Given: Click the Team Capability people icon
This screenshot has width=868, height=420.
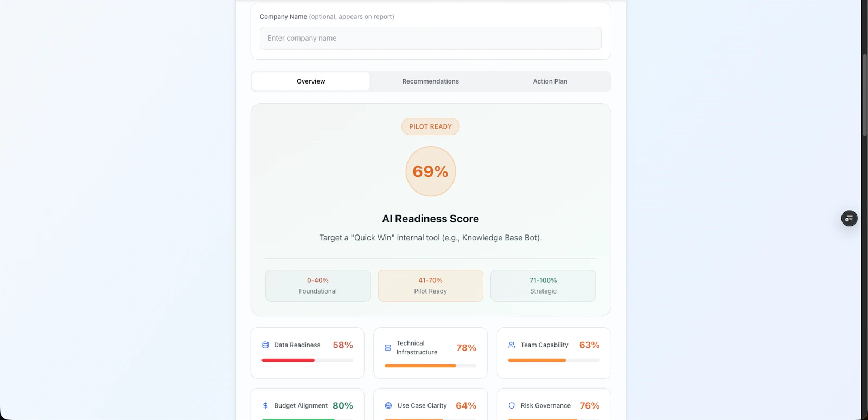Looking at the screenshot, I should coord(512,345).
